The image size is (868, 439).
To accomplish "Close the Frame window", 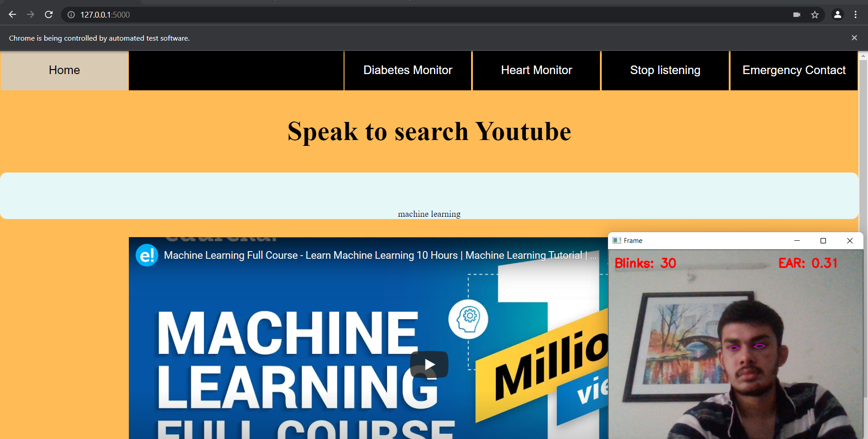I will (x=850, y=241).
